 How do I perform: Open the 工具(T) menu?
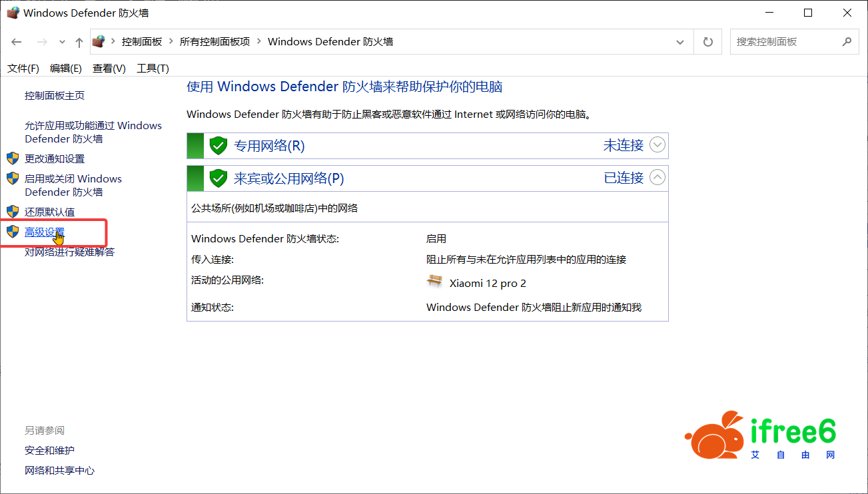point(153,69)
